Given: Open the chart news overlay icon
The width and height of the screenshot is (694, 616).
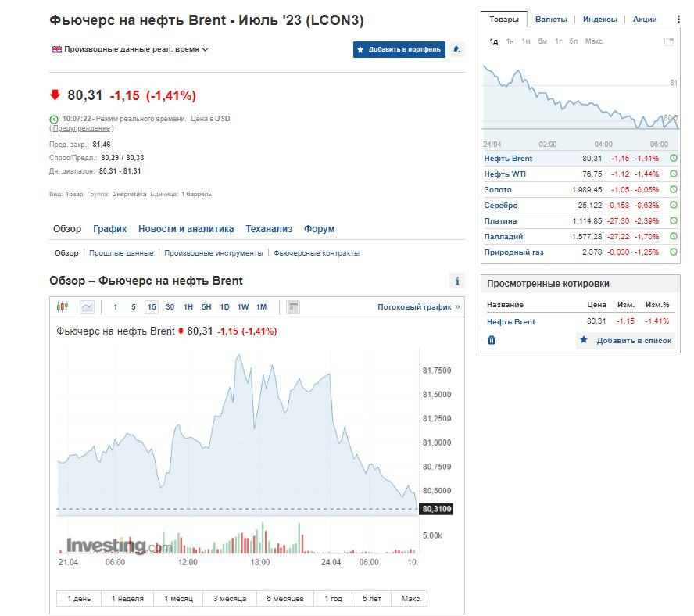Looking at the screenshot, I should tap(293, 307).
